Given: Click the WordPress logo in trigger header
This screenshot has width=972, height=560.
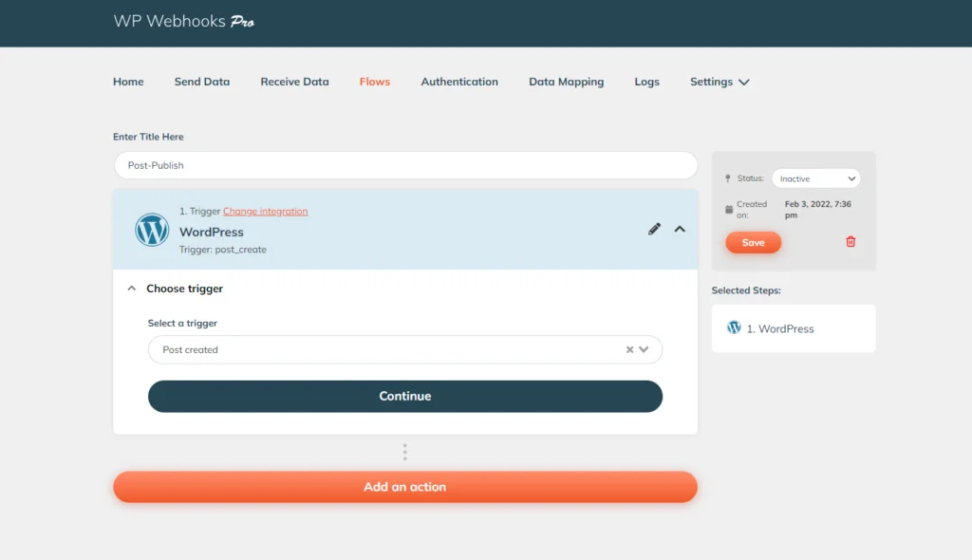Looking at the screenshot, I should 152,230.
